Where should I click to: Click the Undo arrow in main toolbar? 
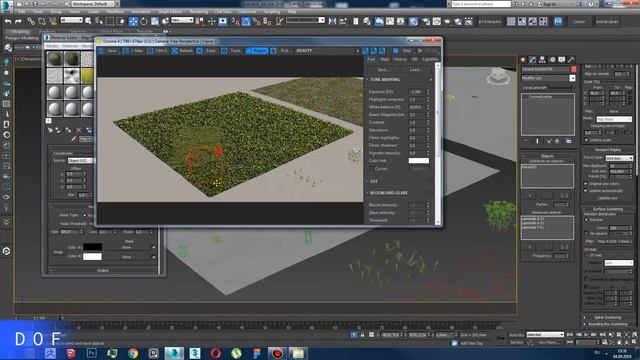click(8, 21)
